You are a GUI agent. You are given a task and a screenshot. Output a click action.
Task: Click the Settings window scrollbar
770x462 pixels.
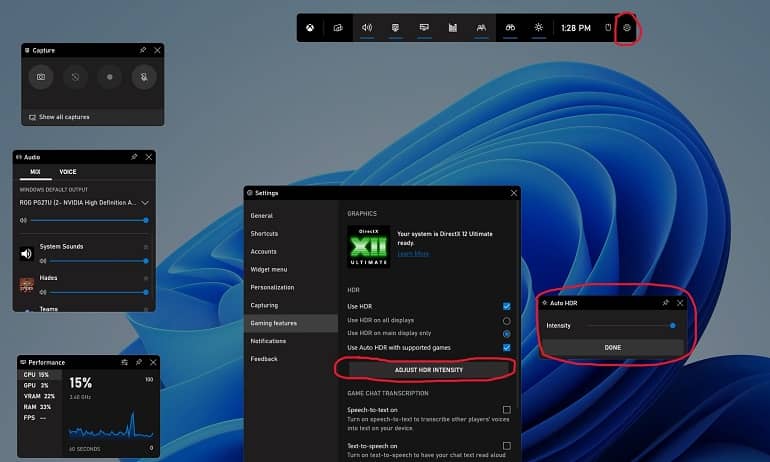(x=518, y=304)
